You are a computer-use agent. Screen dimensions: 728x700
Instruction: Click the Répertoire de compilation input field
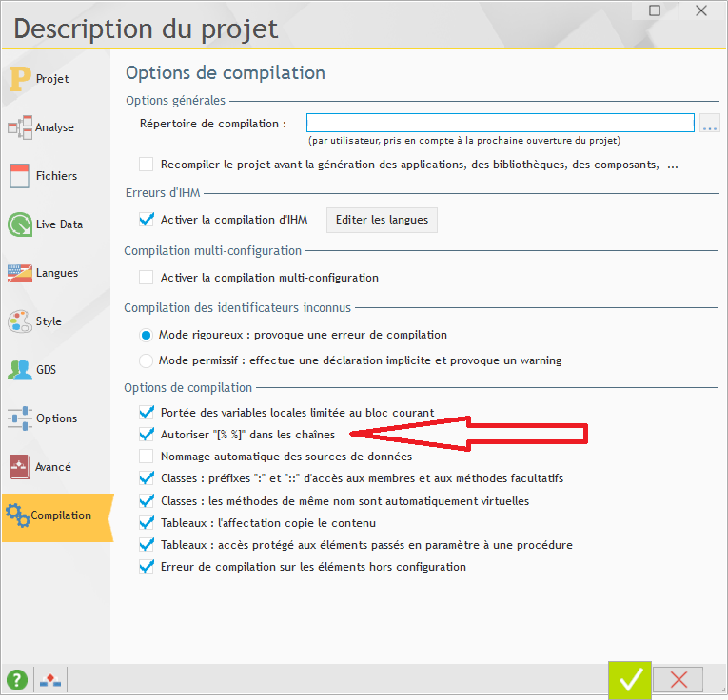point(500,123)
